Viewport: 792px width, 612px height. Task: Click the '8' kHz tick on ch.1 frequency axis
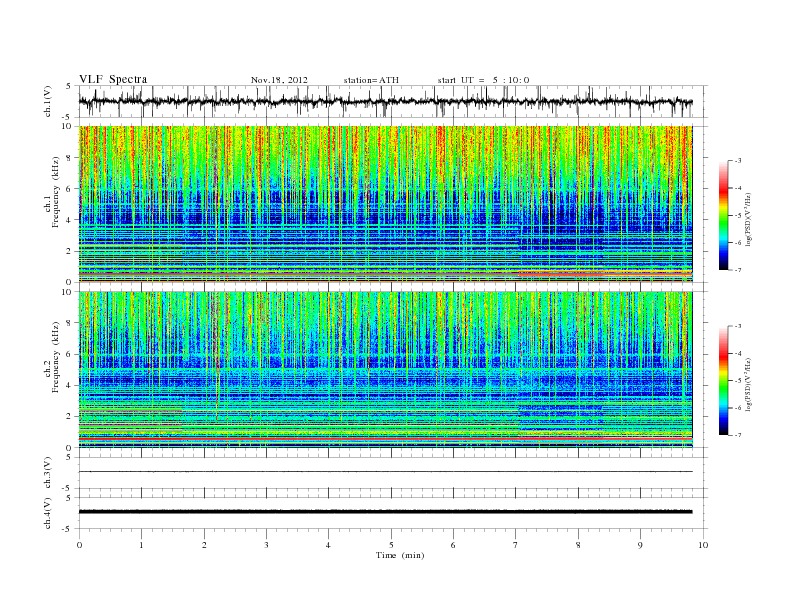click(69, 158)
